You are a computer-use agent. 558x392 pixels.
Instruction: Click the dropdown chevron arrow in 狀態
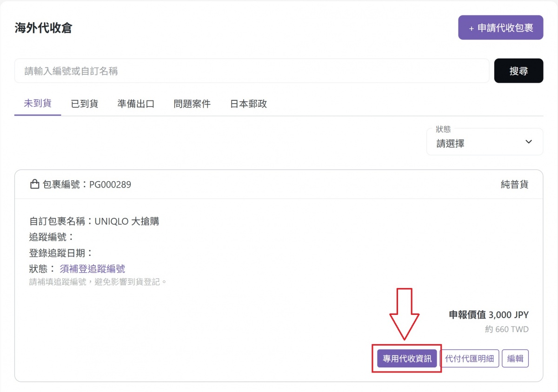pos(528,142)
